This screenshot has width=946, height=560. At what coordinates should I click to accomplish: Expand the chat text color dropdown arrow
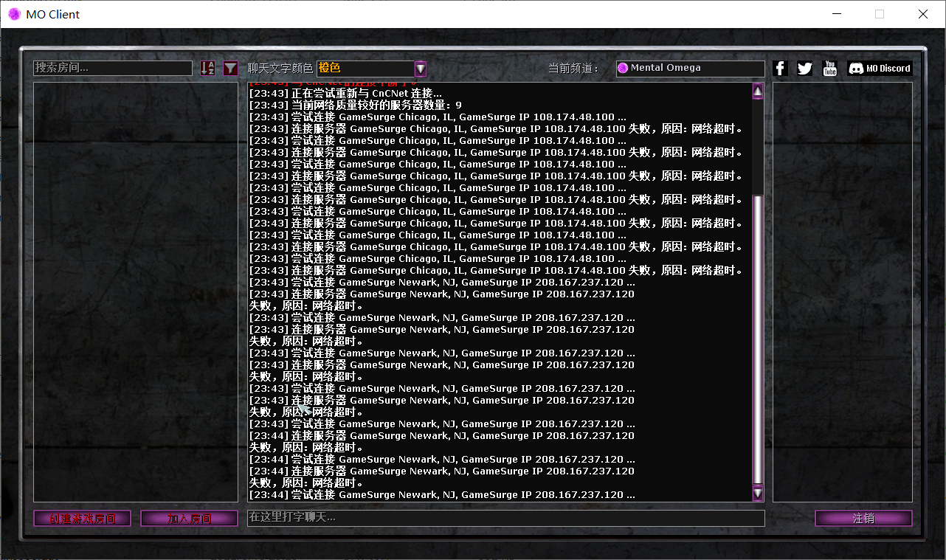tap(421, 69)
